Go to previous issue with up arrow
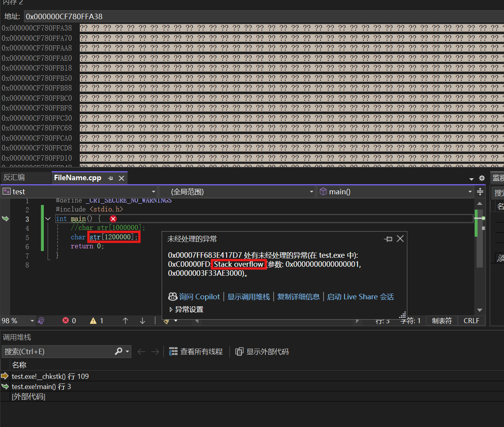The width and height of the screenshot is (504, 427). 125,321
